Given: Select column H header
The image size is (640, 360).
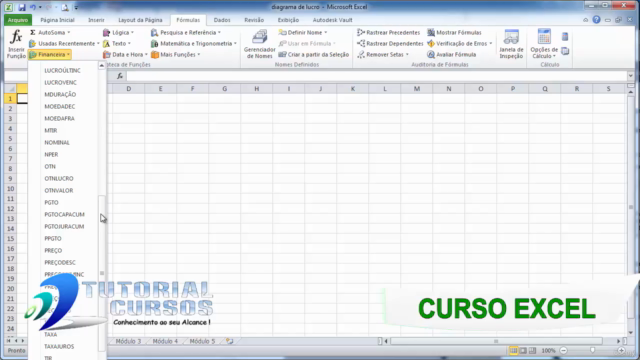Looking at the screenshot, I should coord(256,89).
